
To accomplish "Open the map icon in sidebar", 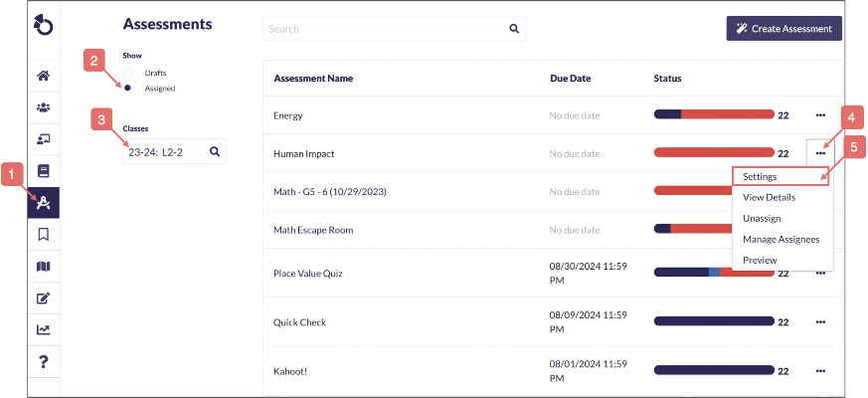I will [43, 267].
